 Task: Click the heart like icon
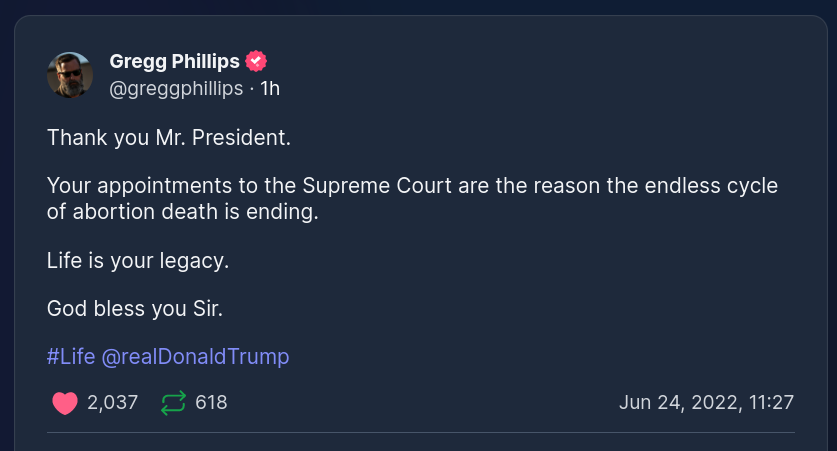[x=65, y=403]
